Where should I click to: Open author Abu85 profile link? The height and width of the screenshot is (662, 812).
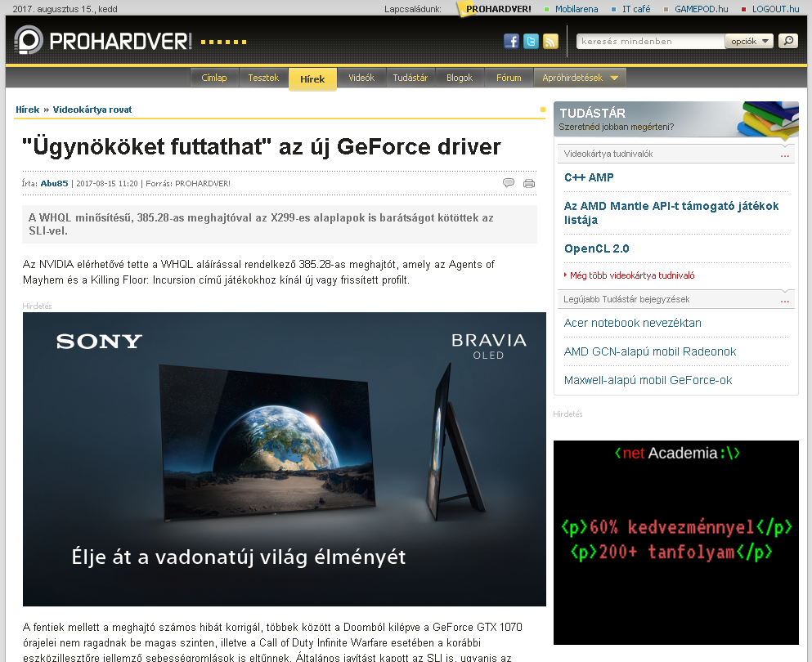click(x=54, y=183)
